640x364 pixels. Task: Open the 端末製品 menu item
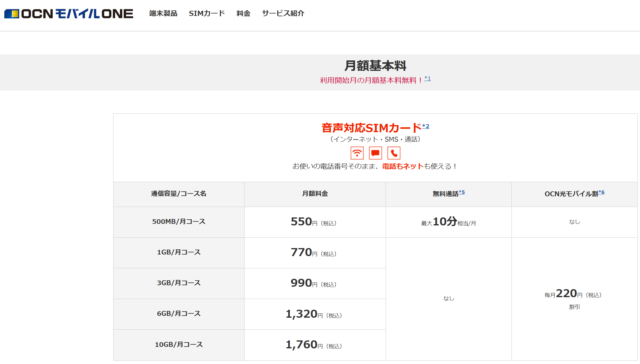163,13
